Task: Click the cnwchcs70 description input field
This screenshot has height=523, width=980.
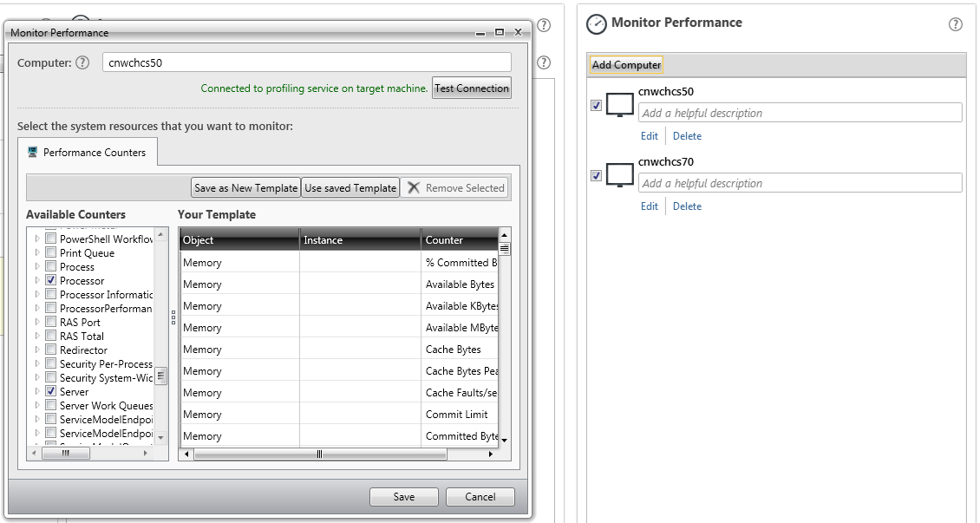Action: tap(800, 183)
